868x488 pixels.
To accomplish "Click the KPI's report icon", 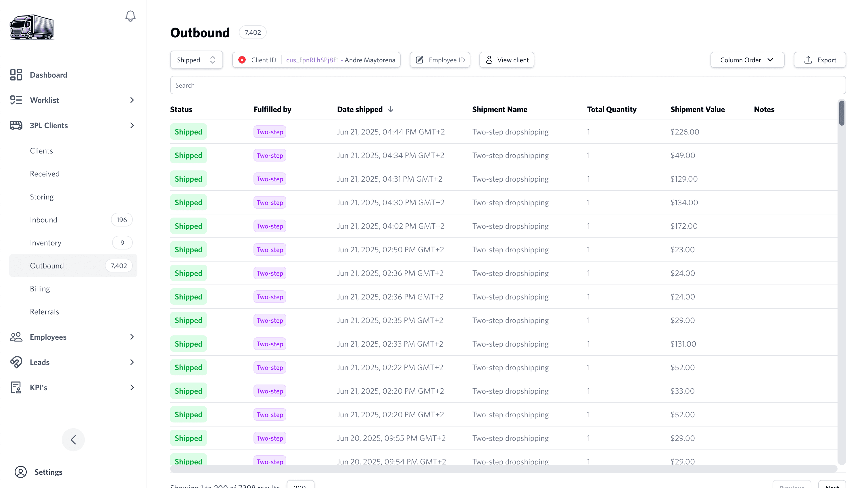I will (x=16, y=388).
